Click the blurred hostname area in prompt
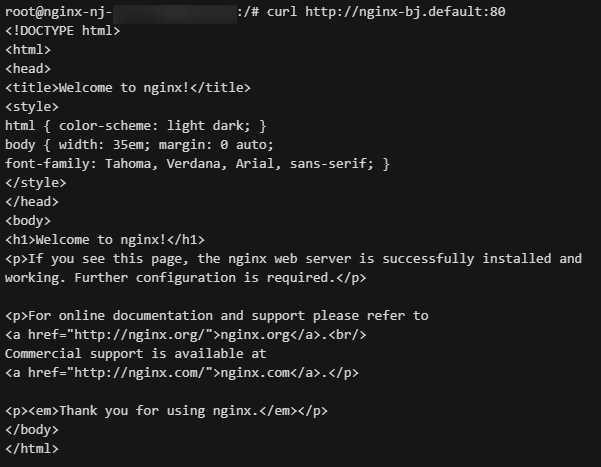The height and width of the screenshot is (467, 601). [175, 13]
